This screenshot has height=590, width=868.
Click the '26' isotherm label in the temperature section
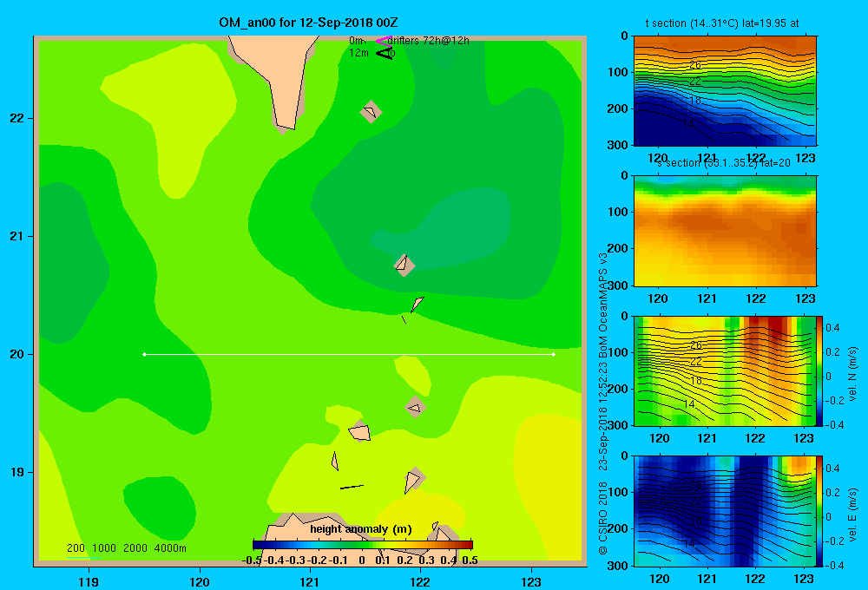pyautogui.click(x=695, y=65)
